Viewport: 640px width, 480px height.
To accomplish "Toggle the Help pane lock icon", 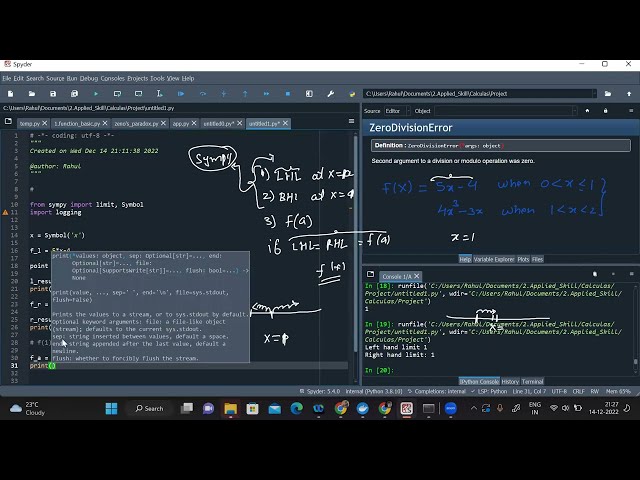I will tap(605, 111).
